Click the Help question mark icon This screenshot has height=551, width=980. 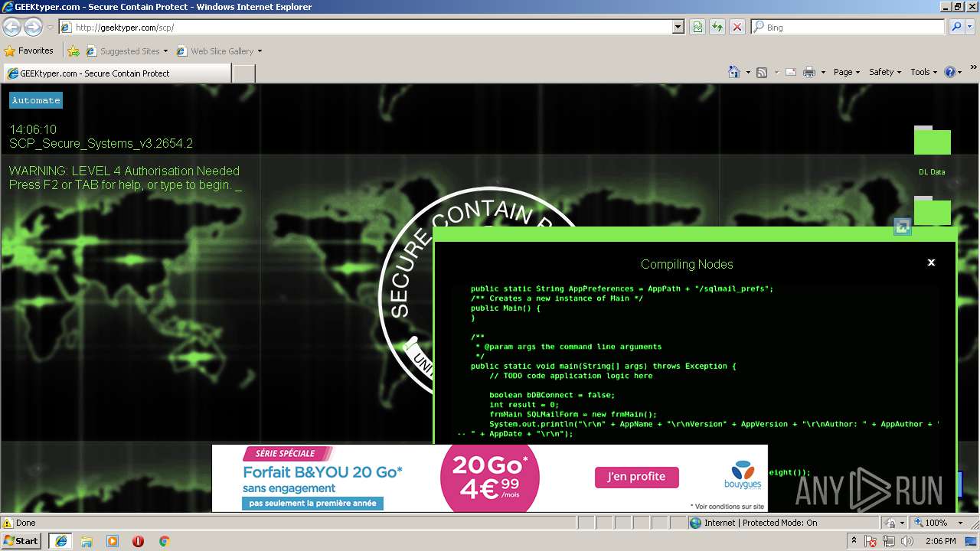950,72
